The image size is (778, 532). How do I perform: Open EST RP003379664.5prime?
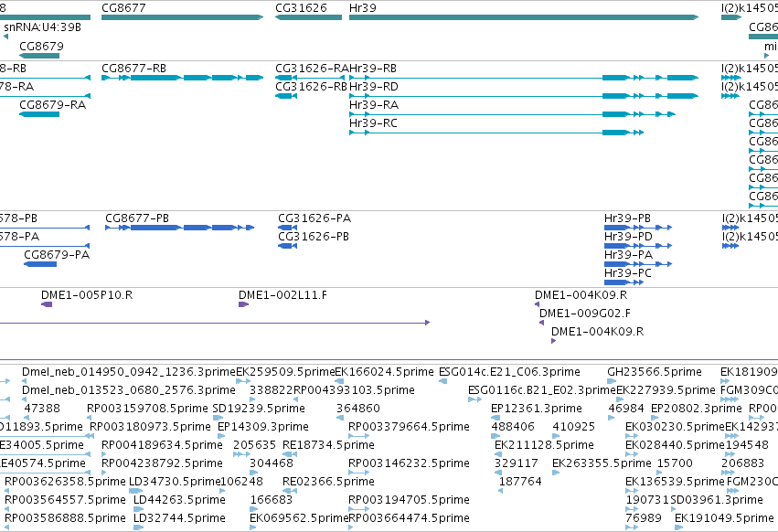pos(409,427)
